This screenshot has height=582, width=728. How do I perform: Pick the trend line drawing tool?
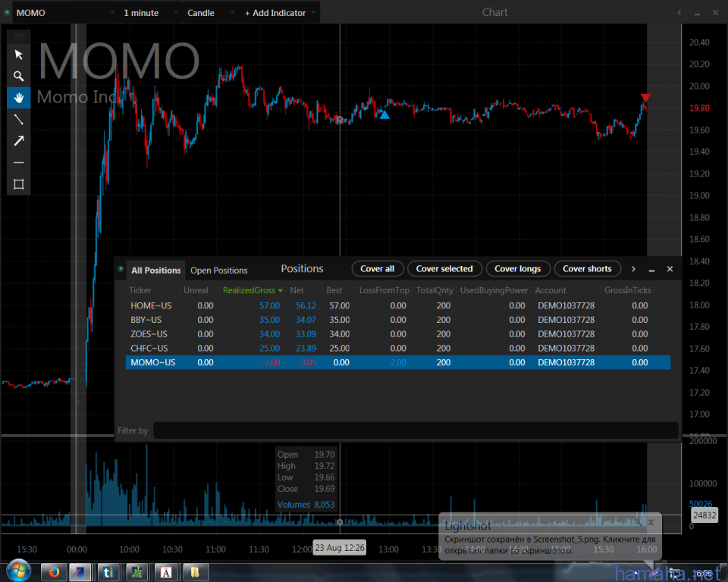coord(19,119)
